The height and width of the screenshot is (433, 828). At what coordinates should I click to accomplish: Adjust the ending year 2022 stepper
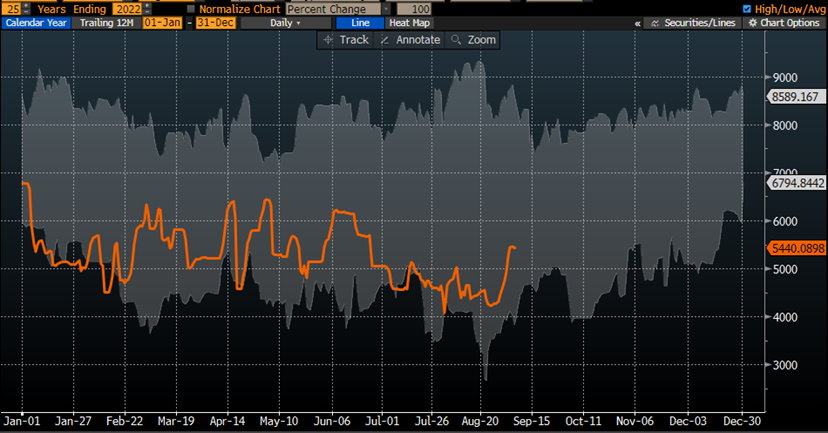click(x=147, y=8)
